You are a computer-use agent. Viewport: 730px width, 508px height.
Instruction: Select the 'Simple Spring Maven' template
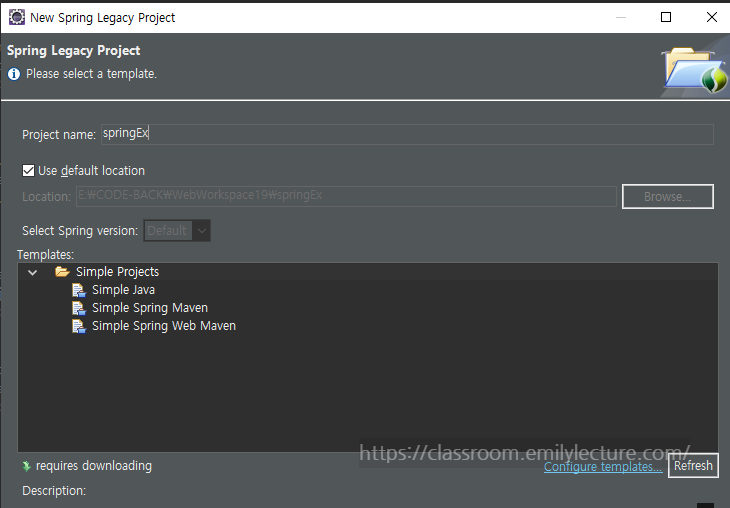(150, 308)
